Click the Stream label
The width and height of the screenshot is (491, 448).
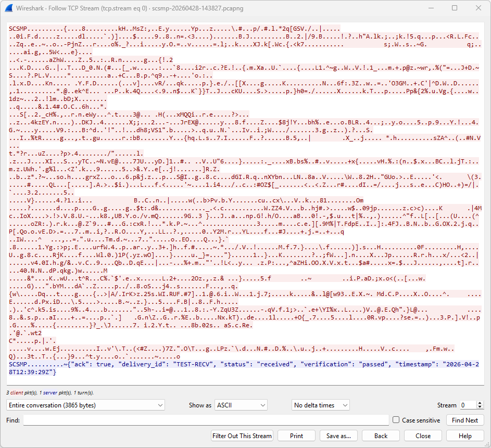coord(447,405)
